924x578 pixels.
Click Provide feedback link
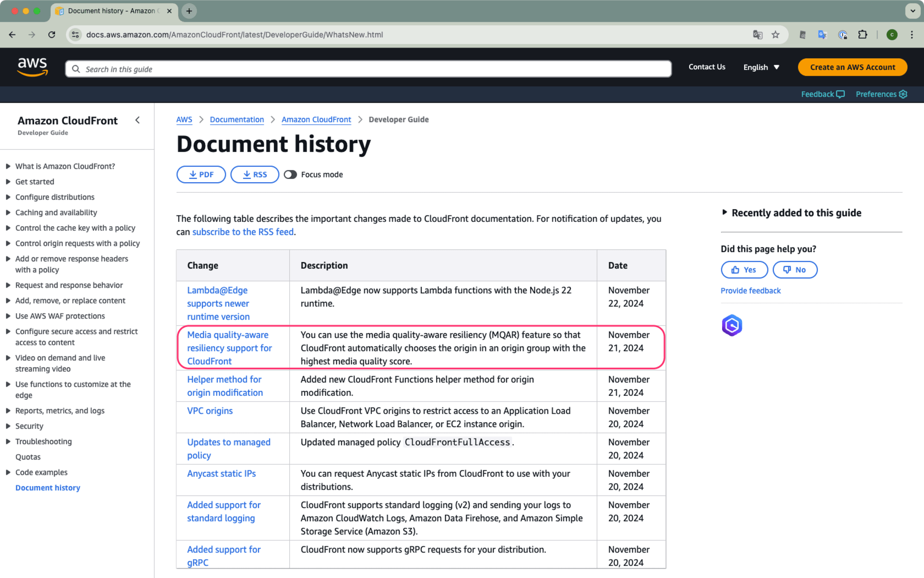tap(750, 290)
